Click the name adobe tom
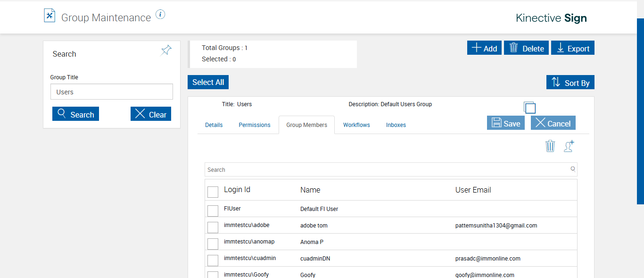This screenshot has width=644, height=278. point(314,226)
